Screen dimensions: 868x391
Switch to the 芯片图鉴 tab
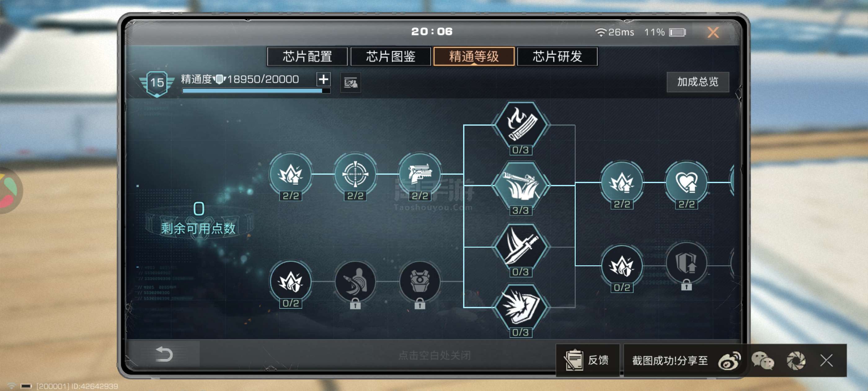point(391,56)
